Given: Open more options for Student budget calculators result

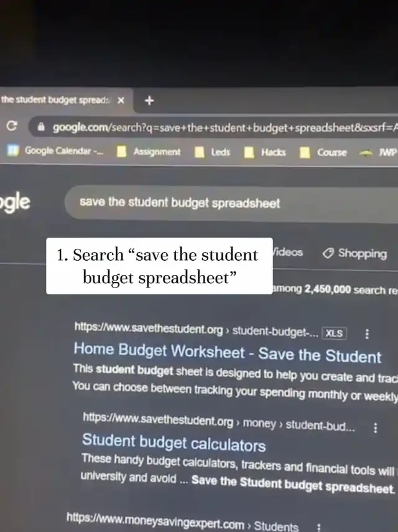Looking at the screenshot, I should [375, 428].
